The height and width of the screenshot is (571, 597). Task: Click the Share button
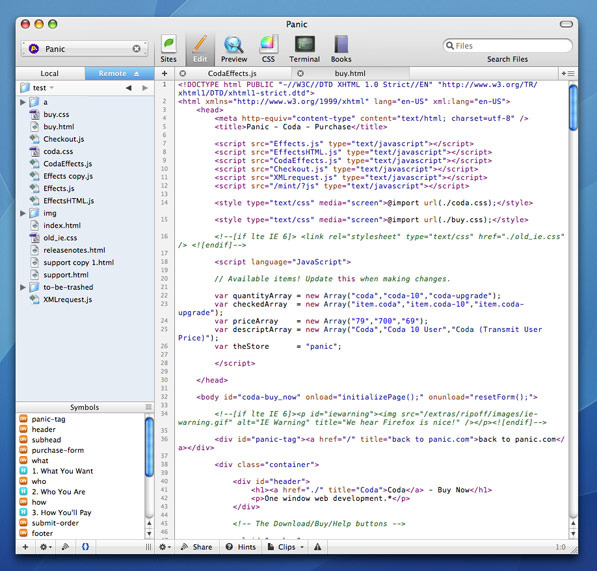click(x=196, y=547)
